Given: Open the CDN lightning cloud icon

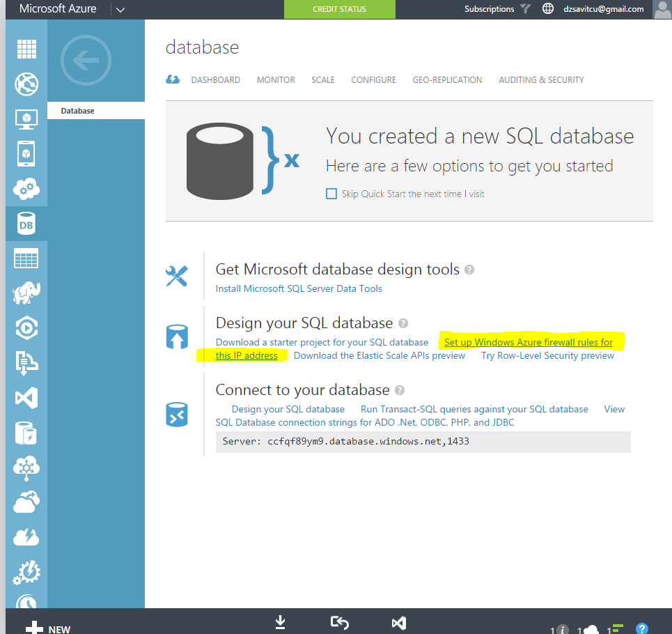Looking at the screenshot, I should coord(26,537).
